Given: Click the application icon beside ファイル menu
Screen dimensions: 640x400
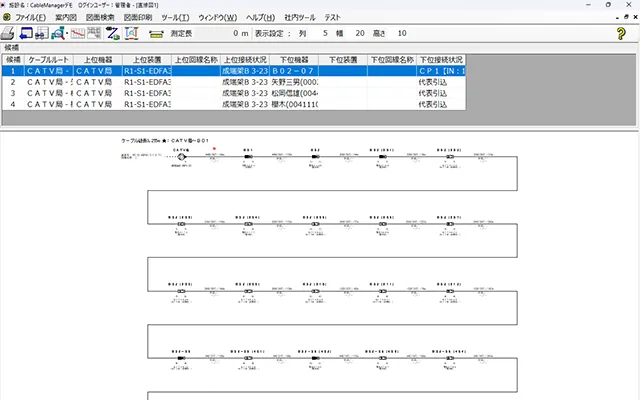Looking at the screenshot, I should (x=7, y=17).
